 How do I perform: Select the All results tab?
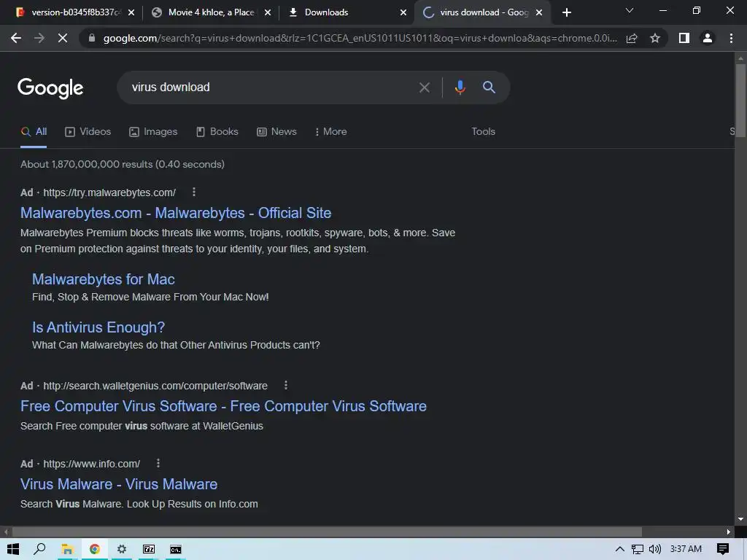coord(34,131)
